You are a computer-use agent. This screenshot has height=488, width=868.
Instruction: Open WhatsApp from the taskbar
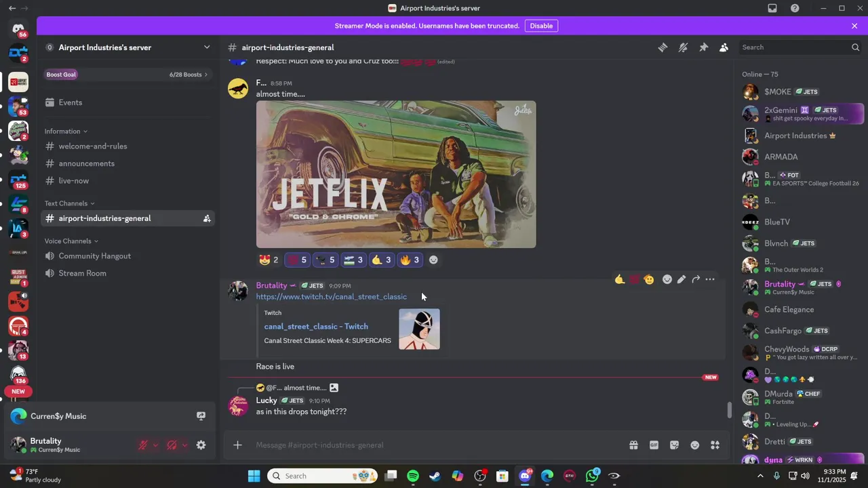click(592, 476)
